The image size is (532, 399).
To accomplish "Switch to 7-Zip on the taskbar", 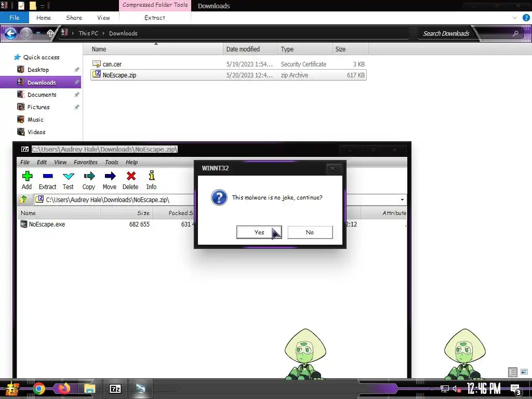I will tap(115, 389).
